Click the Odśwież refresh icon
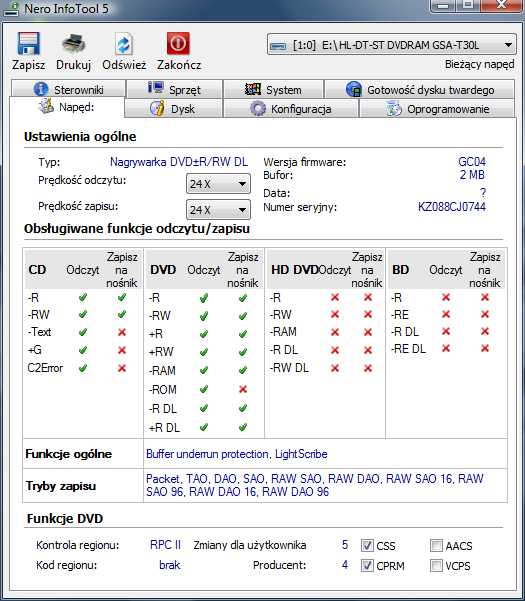The width and height of the screenshot is (525, 601). click(124, 44)
